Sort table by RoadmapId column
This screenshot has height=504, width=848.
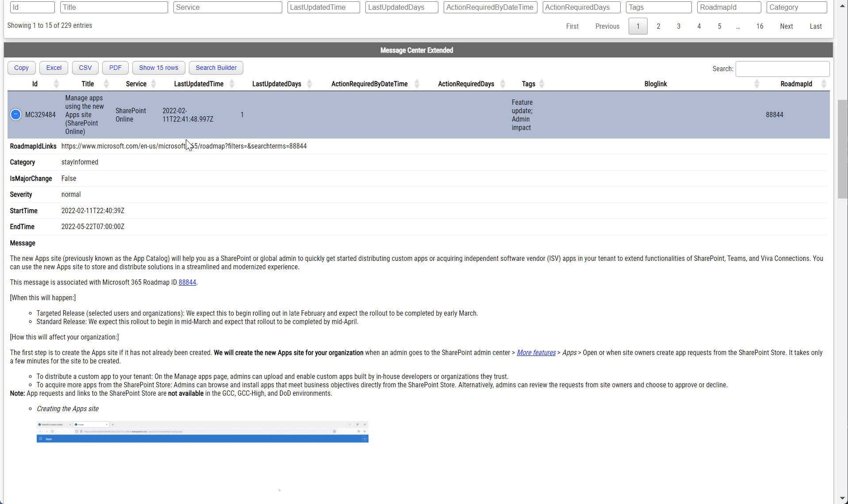tap(796, 84)
